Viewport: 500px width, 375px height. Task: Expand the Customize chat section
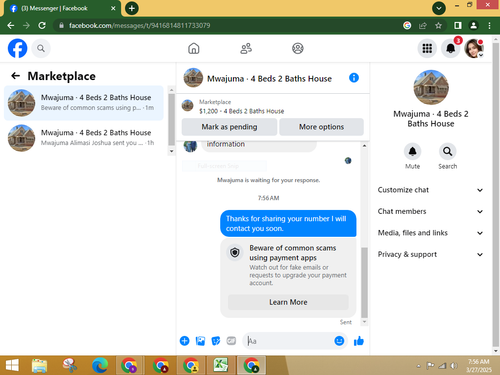coord(430,190)
